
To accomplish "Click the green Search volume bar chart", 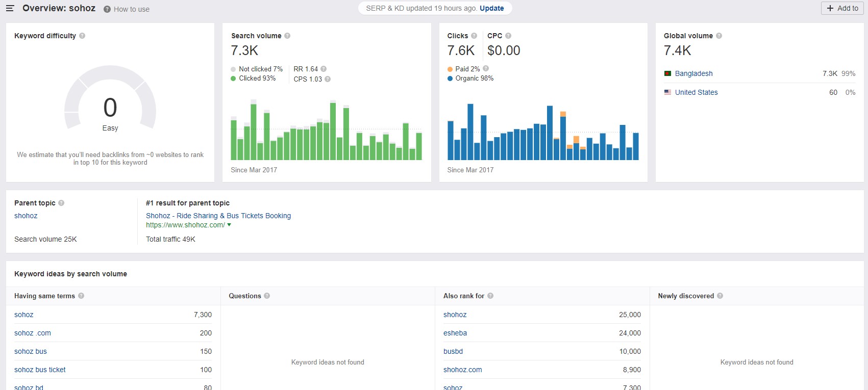I will (x=327, y=131).
